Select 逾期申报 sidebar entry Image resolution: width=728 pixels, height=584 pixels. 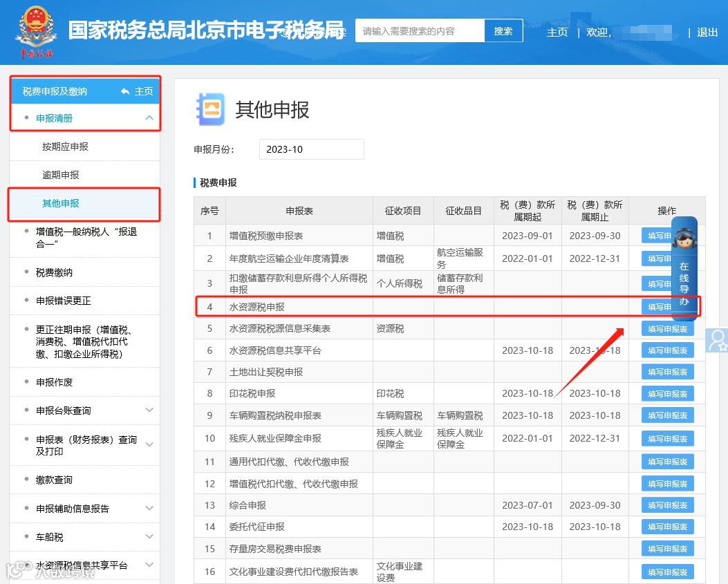point(61,175)
